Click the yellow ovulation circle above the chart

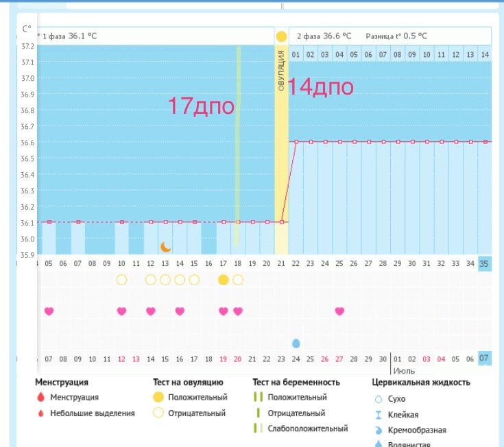tap(281, 36)
